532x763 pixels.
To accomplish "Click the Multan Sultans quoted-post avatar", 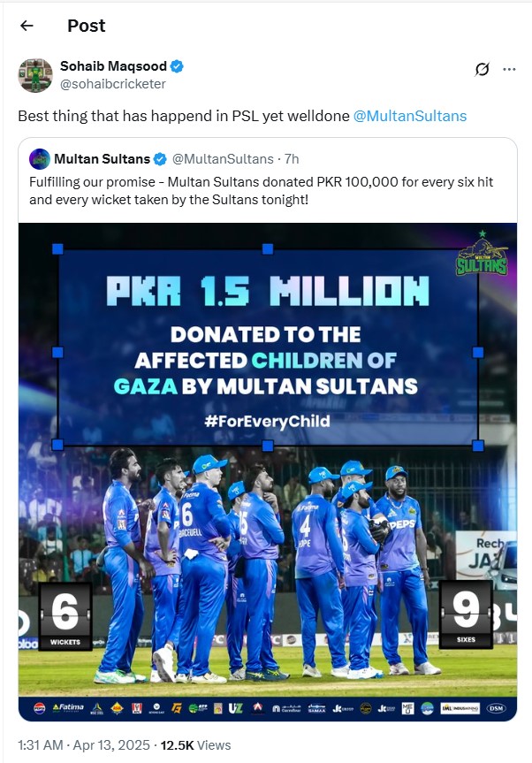I will 40,159.
